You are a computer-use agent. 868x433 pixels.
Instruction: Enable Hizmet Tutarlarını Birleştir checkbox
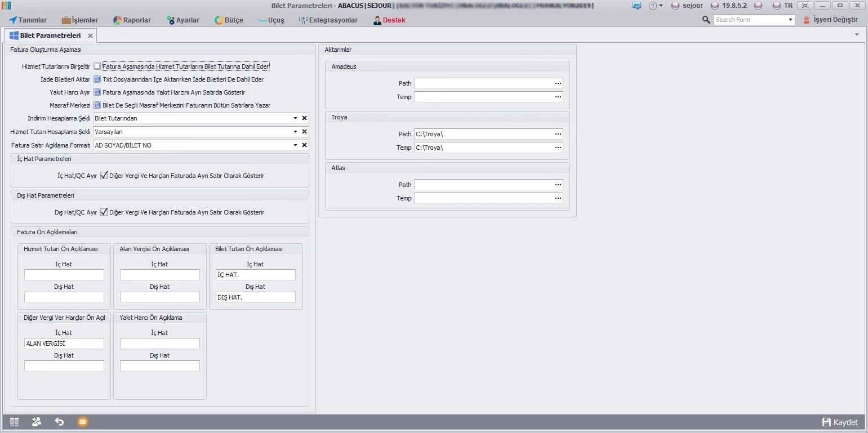coord(97,66)
